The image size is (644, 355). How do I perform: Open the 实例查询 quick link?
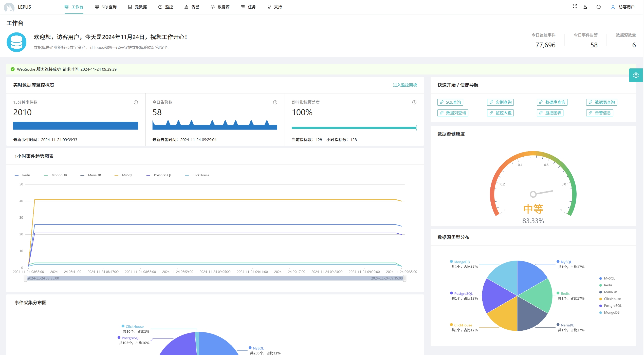[x=500, y=102]
